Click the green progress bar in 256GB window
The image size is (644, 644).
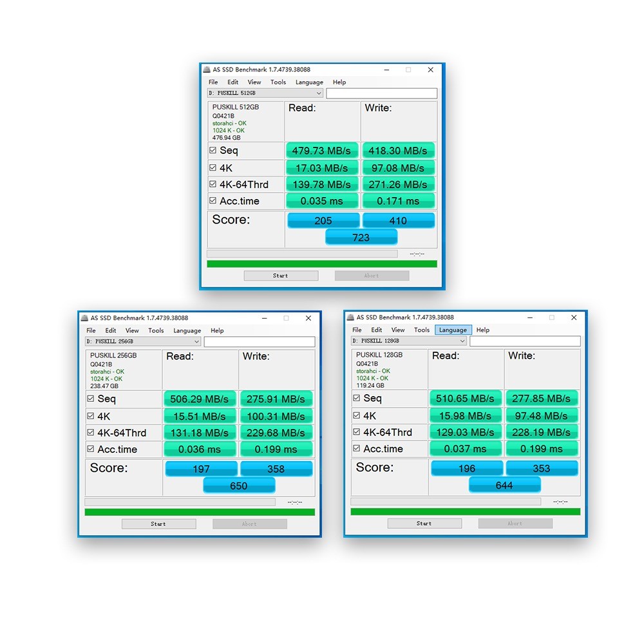click(x=200, y=512)
